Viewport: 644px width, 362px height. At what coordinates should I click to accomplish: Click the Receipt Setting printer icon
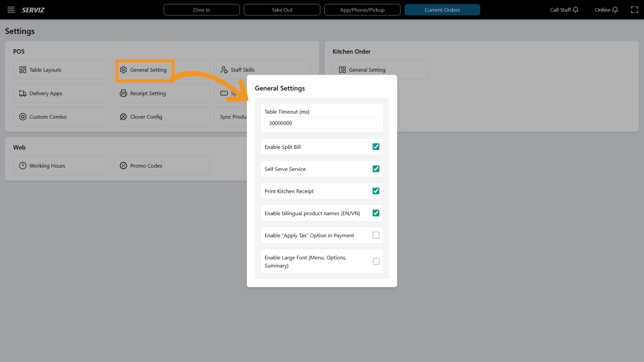tap(123, 93)
